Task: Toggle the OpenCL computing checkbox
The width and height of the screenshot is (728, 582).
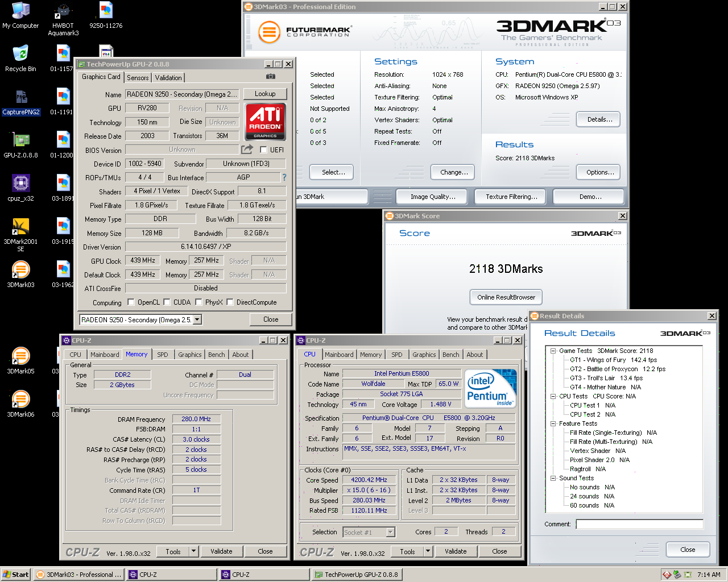Action: click(x=131, y=302)
